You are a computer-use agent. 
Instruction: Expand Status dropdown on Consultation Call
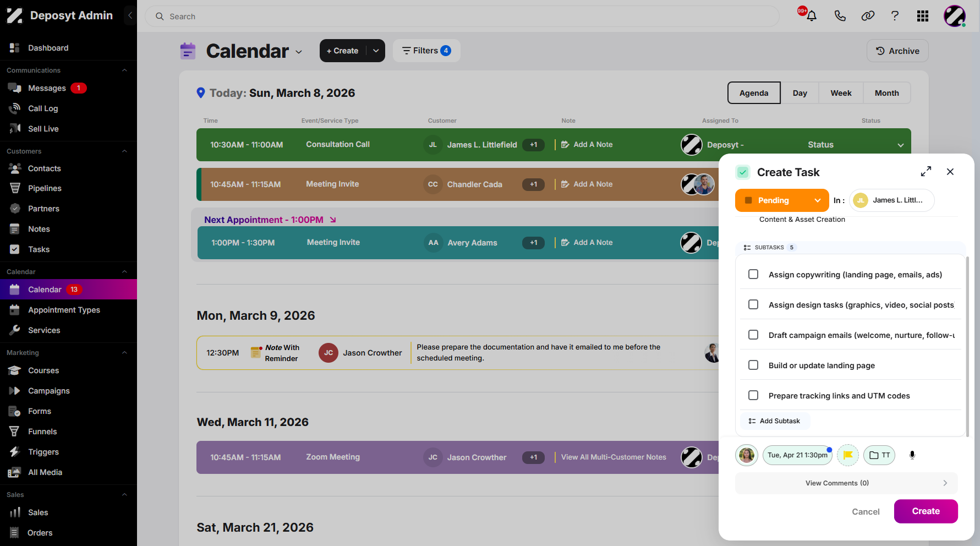click(900, 145)
